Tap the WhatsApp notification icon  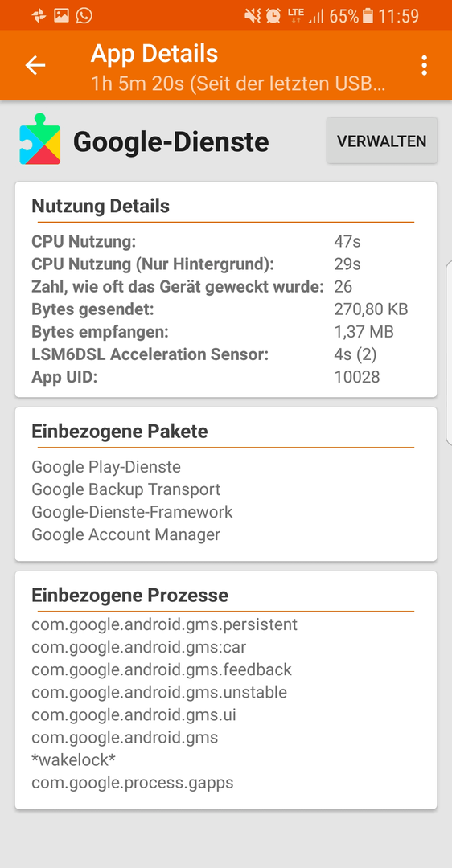[84, 15]
